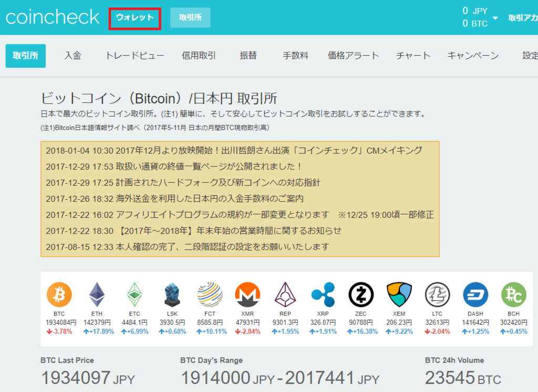The image size is (538, 392).
Task: Choose the Lisk LSK coin icon
Action: coord(172,295)
